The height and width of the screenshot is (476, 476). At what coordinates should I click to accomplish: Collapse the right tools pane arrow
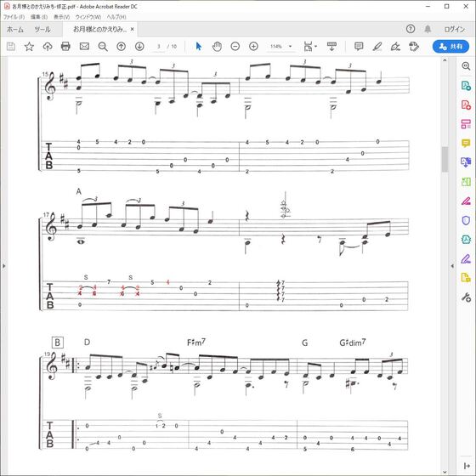click(x=452, y=266)
